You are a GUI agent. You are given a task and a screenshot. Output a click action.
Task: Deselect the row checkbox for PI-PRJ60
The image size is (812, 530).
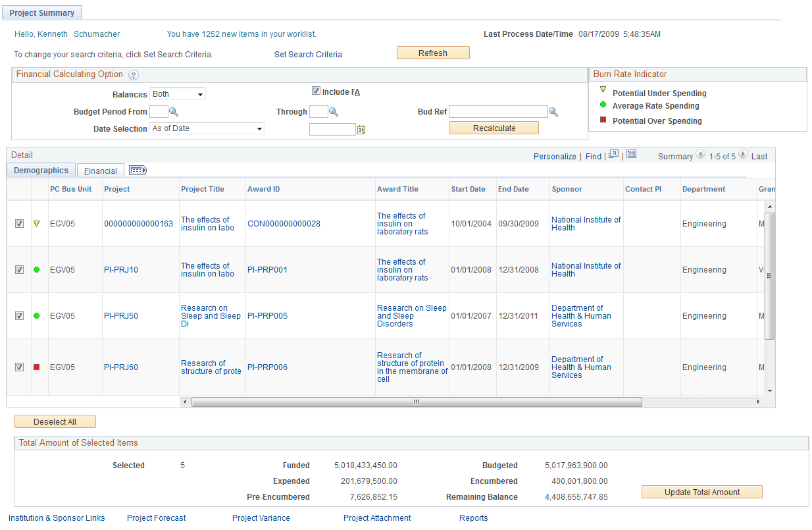(19, 367)
